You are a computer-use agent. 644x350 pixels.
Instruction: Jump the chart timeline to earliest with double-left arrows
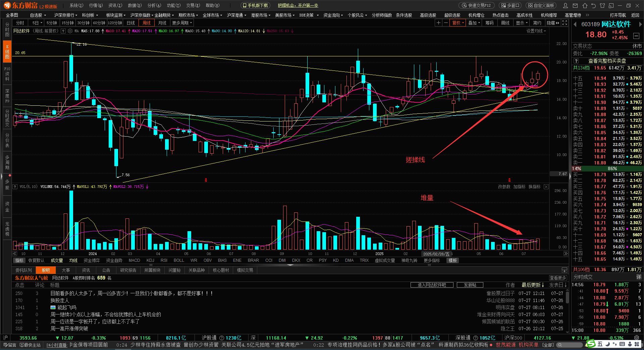click(15, 254)
